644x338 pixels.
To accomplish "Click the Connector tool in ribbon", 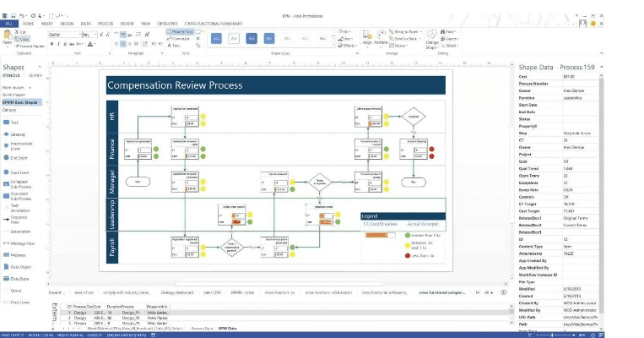I will 177,39.
